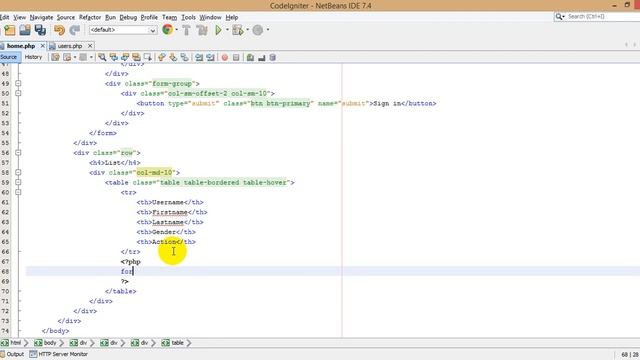Collapse the code fold at line 49
Image resolution: width=640 pixels, height=360 pixels.
pos(18,84)
